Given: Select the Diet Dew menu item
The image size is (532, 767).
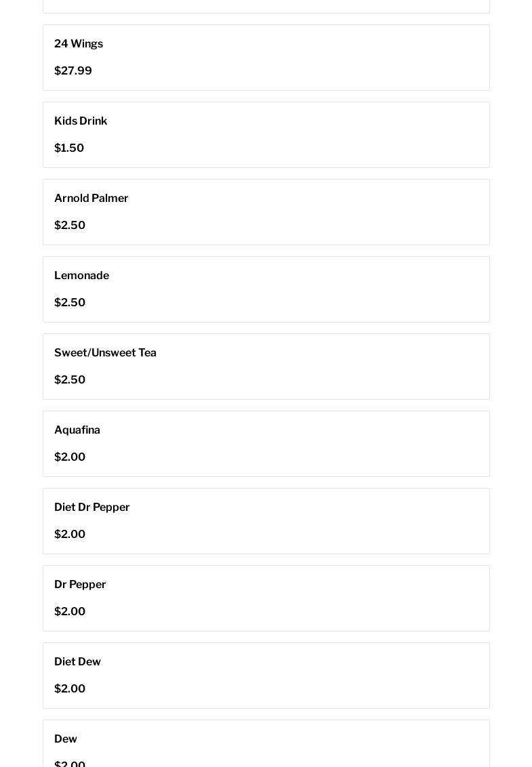Looking at the screenshot, I should tap(77, 662).
